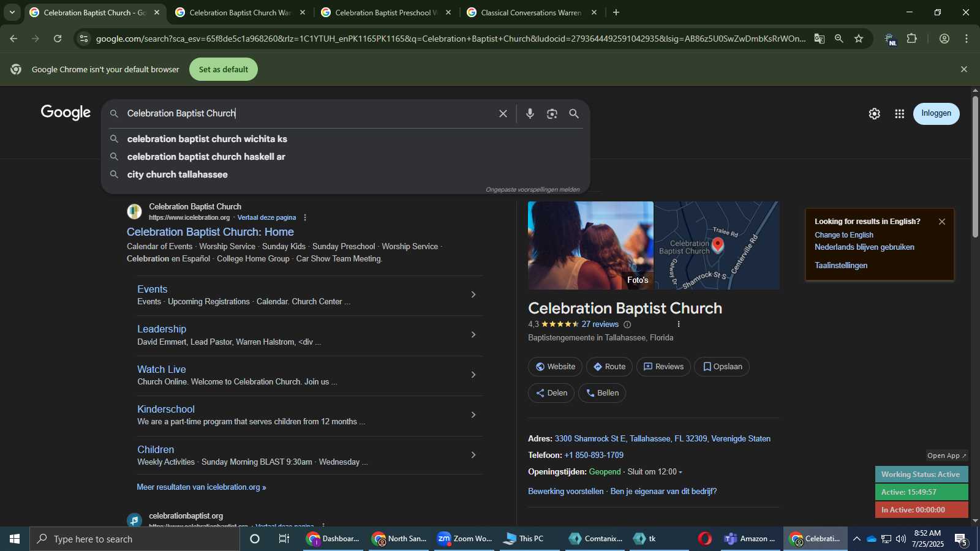980x551 pixels.
Task: Clear the search box with the X icon
Action: click(503, 114)
